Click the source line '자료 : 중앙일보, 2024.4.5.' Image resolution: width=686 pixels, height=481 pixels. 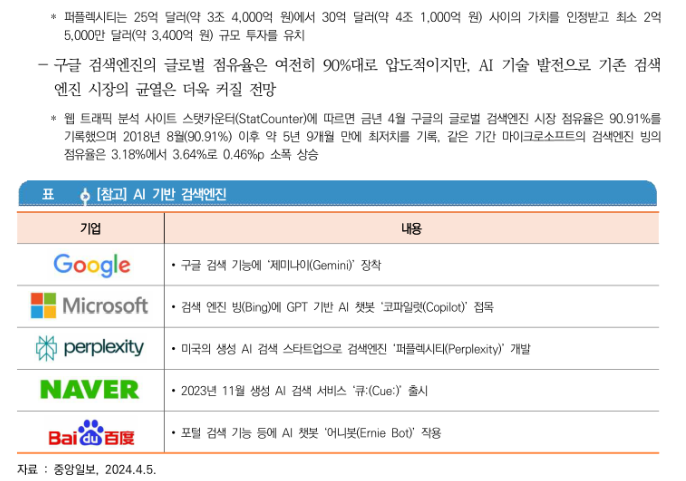pyautogui.click(x=87, y=469)
